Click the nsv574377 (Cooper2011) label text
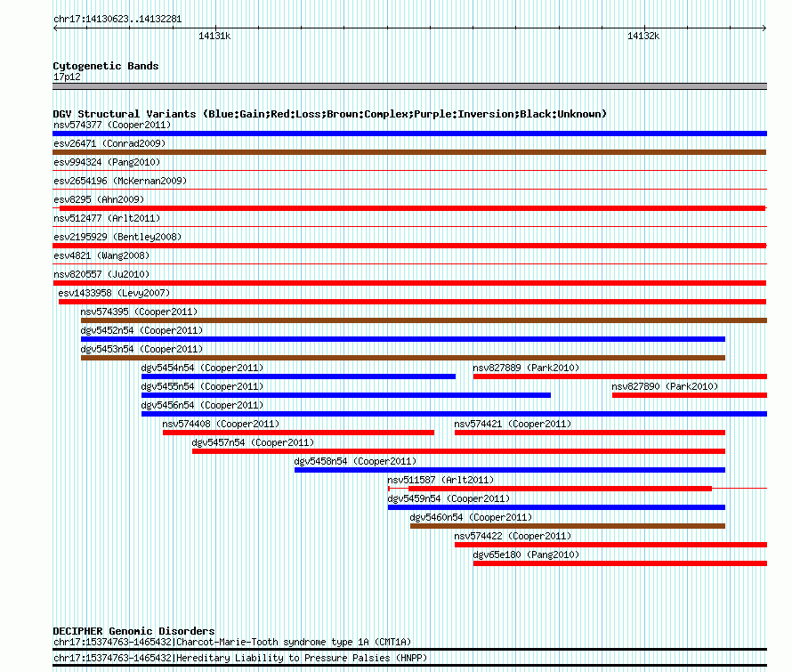The height and width of the screenshot is (672, 792). point(112,125)
